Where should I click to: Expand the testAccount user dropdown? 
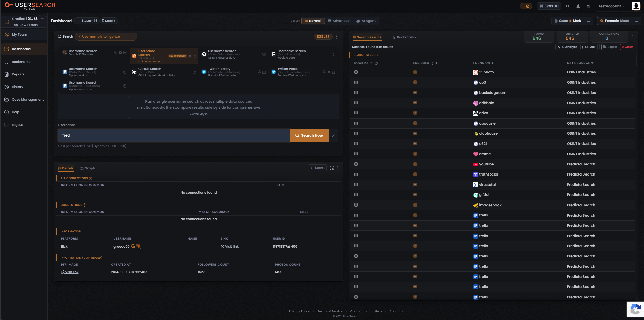click(x=612, y=6)
